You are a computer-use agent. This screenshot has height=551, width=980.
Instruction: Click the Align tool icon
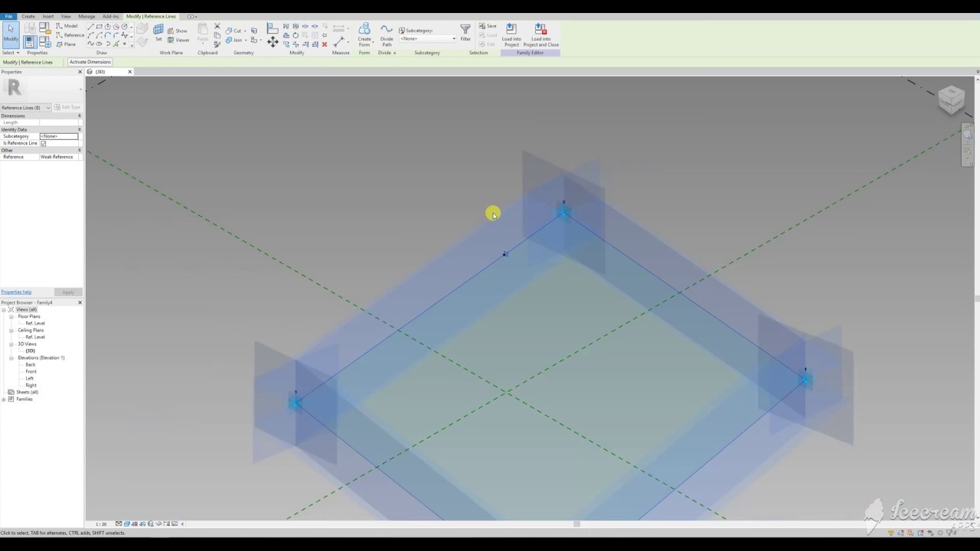pos(273,28)
